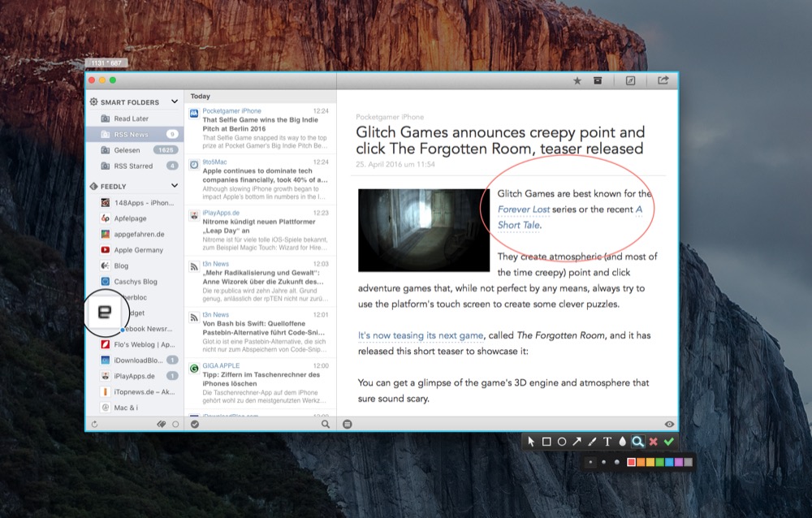The height and width of the screenshot is (518, 812).
Task: Select the Caschys Blog feed
Action: coord(135,281)
